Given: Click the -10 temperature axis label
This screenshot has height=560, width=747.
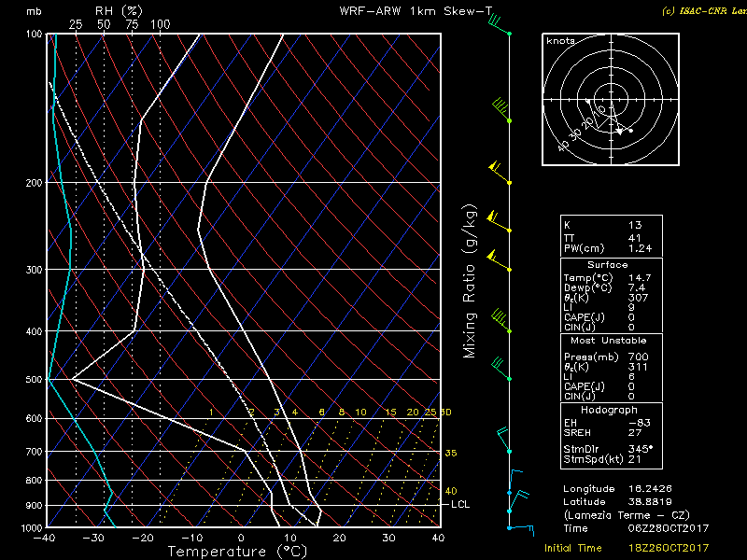Looking at the screenshot, I should [191, 539].
